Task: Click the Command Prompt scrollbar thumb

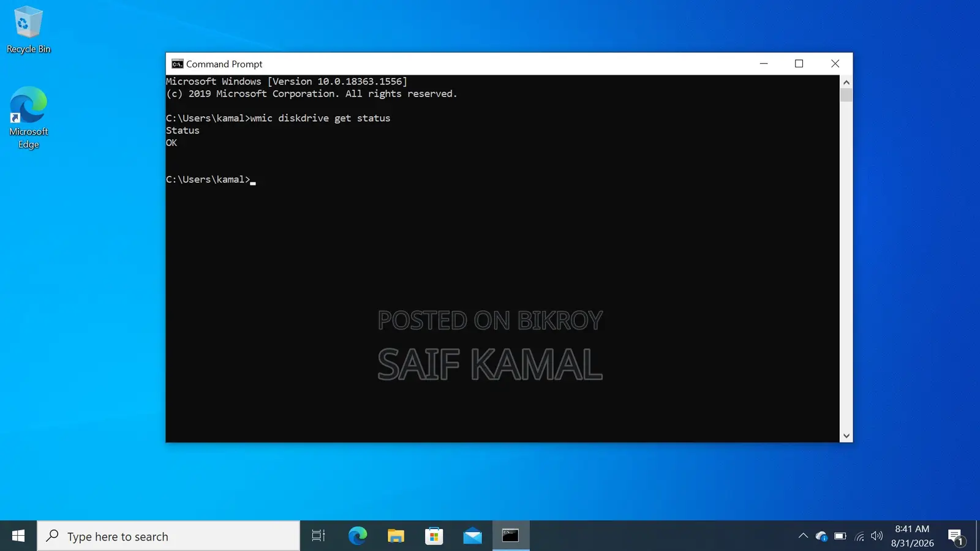Action: click(846, 95)
